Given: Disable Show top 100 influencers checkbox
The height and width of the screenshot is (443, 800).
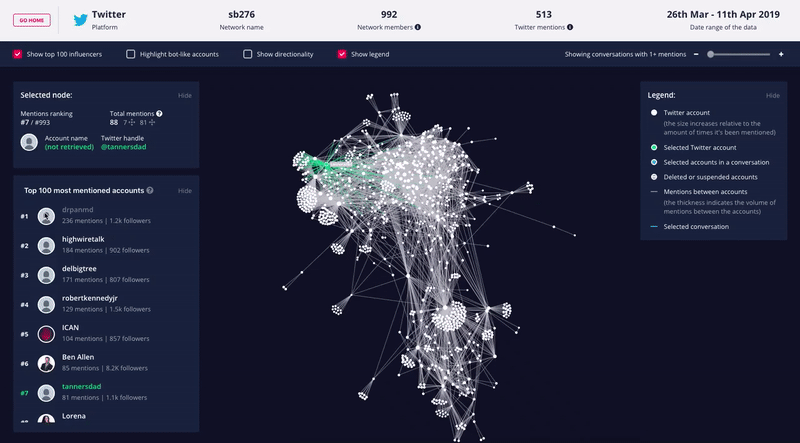Looking at the screenshot, I should coord(17,54).
